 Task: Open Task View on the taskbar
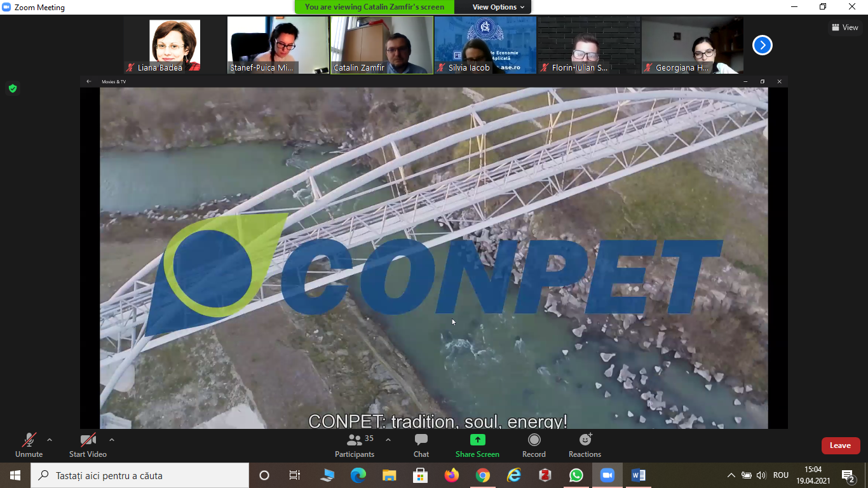click(x=295, y=475)
